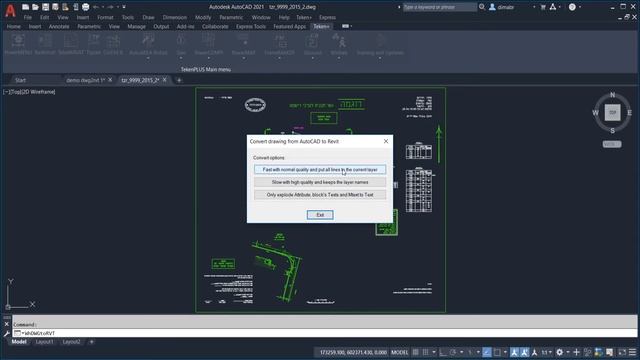
Task: Click the keyword search input field
Action: (x=440, y=7)
